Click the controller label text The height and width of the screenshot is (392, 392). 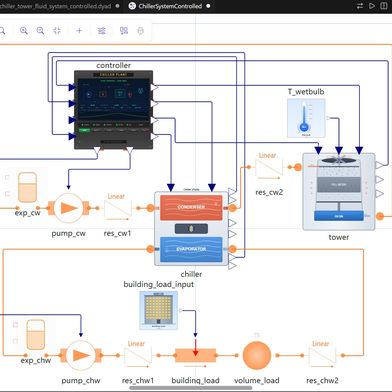coord(113,65)
